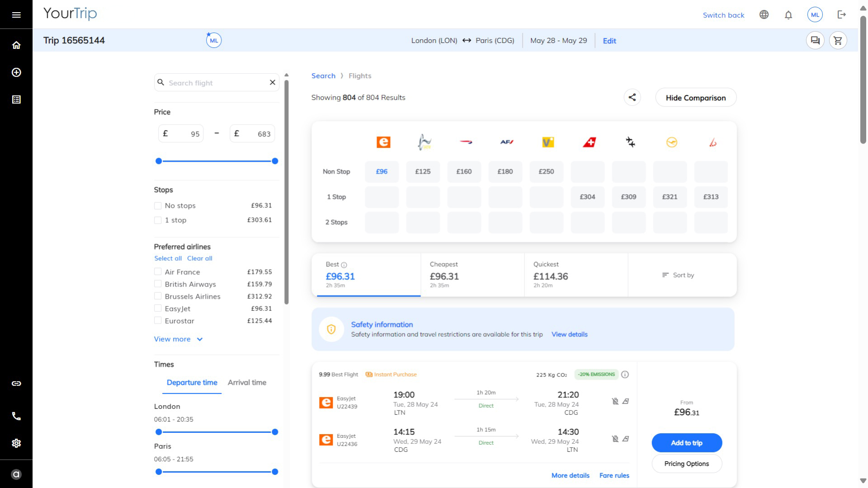
Task: Open Pricing Options for EasyJet flight
Action: [x=686, y=464]
